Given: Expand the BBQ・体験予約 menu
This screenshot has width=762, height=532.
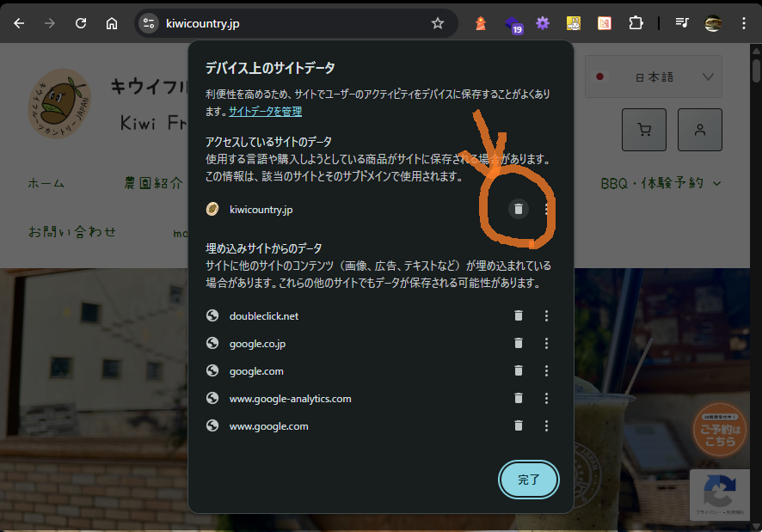Looking at the screenshot, I should click(660, 183).
